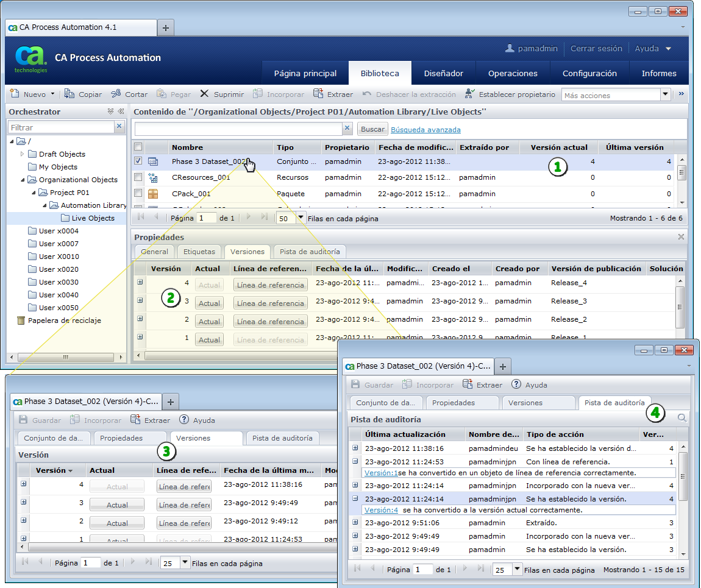The width and height of the screenshot is (701, 588).
Task: Click Establecer propietario icon
Action: tap(469, 94)
